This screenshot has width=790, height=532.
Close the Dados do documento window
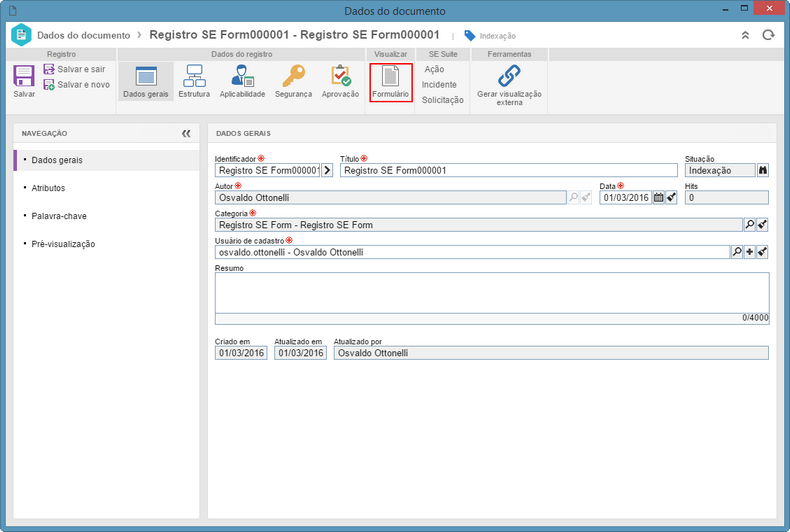(x=769, y=8)
